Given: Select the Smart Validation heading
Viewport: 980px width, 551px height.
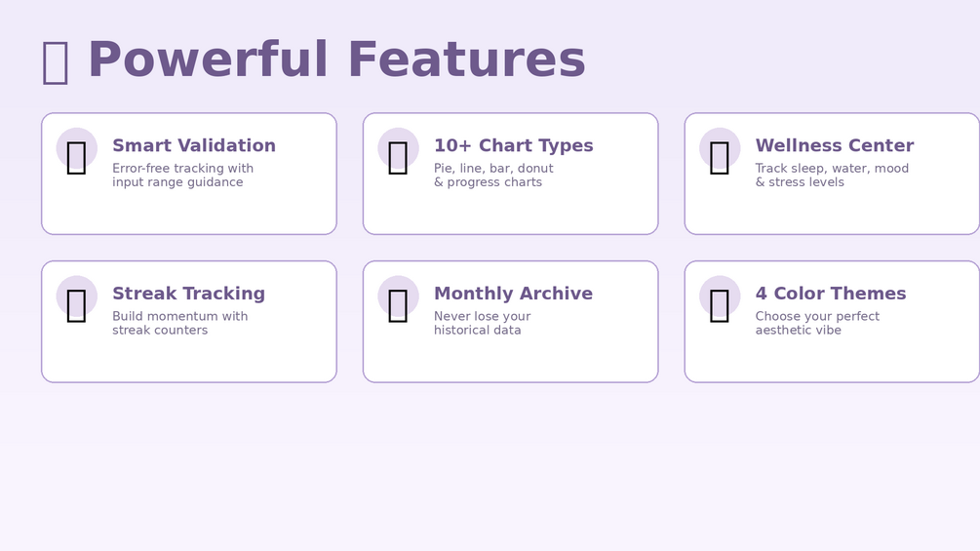Looking at the screenshot, I should pos(193,146).
